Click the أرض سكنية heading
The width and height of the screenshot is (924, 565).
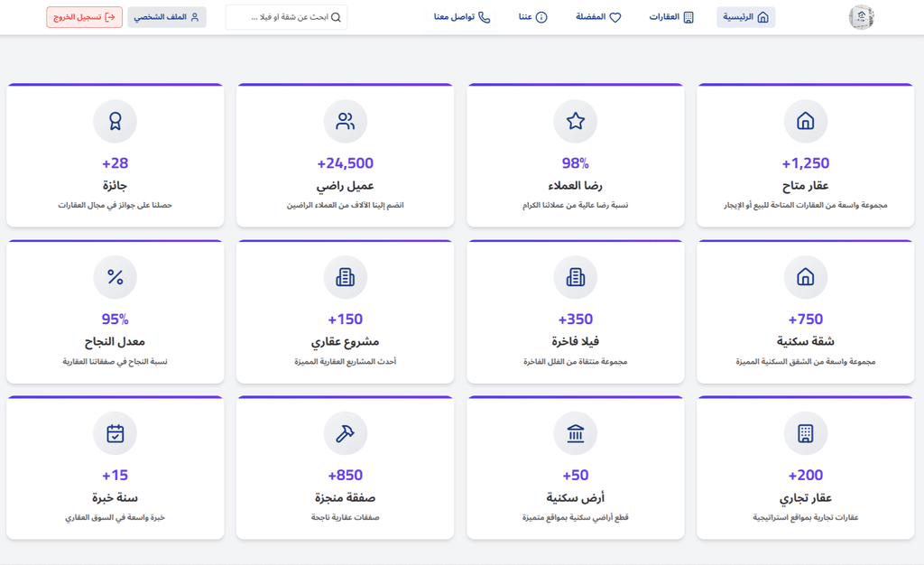[x=575, y=498]
